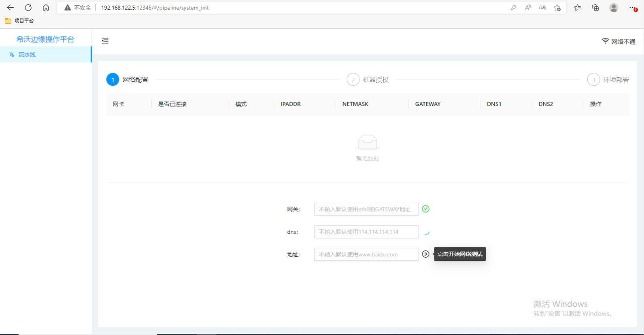This screenshot has width=644, height=335.
Task: Focus the dns input field
Action: coord(366,232)
